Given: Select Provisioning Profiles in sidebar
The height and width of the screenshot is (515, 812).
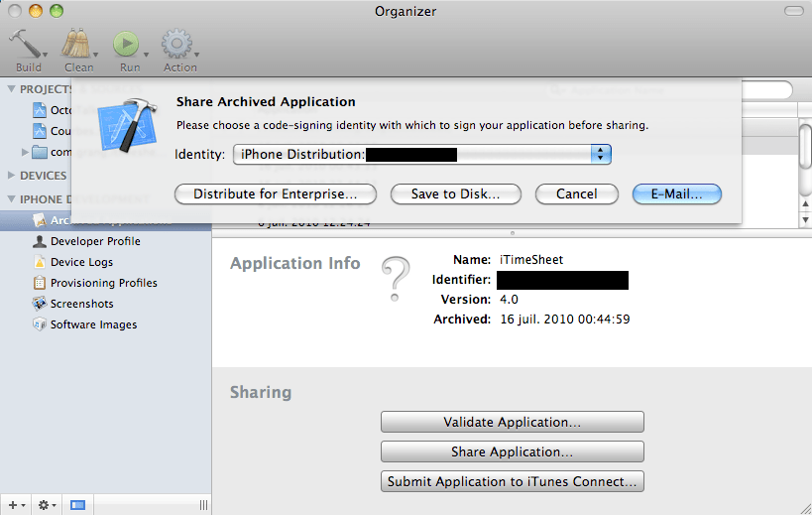Looking at the screenshot, I should 103,283.
